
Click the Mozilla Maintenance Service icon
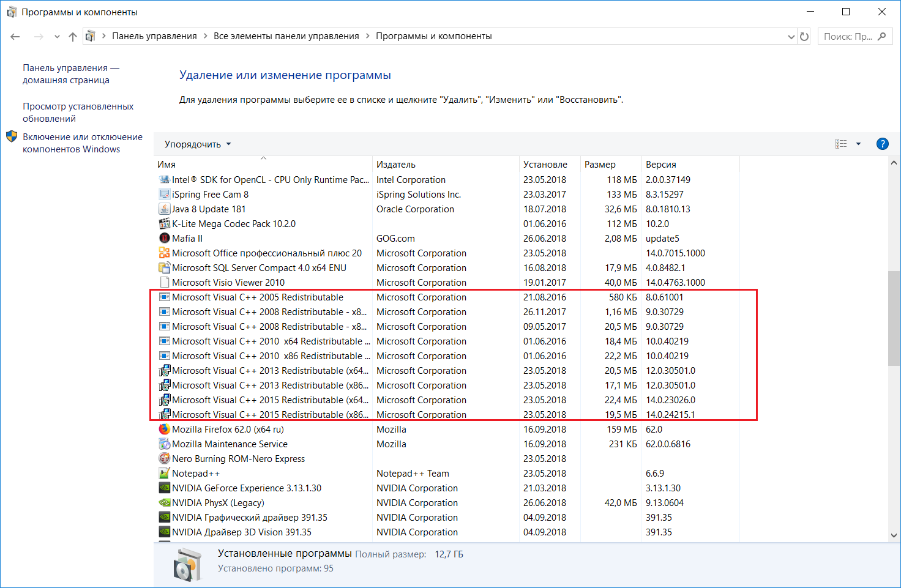[164, 444]
